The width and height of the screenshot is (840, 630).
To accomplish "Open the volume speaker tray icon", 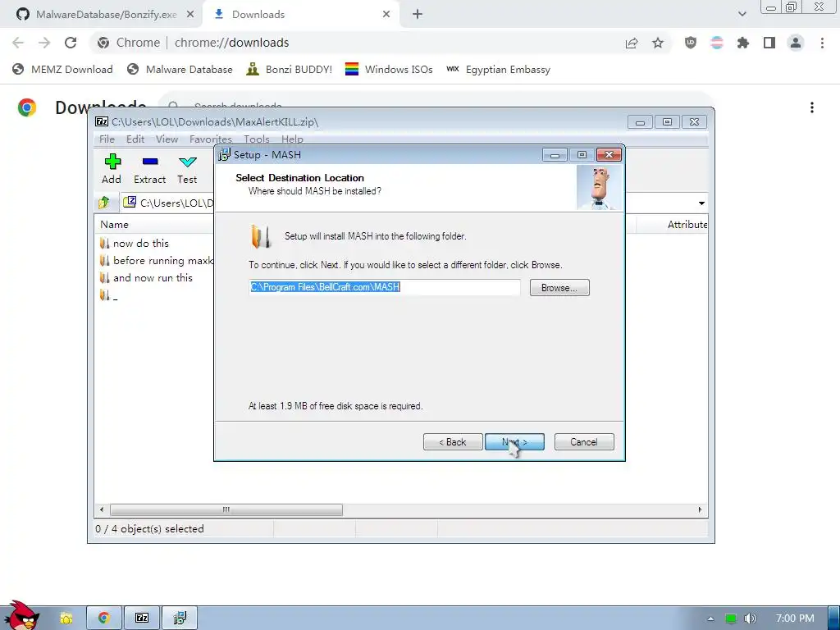I will [x=750, y=619].
